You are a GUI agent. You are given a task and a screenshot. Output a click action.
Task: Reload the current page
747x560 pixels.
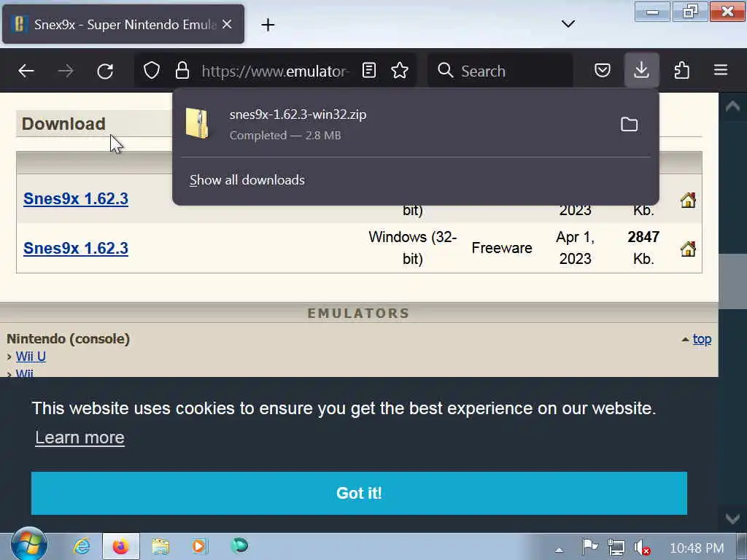[105, 71]
